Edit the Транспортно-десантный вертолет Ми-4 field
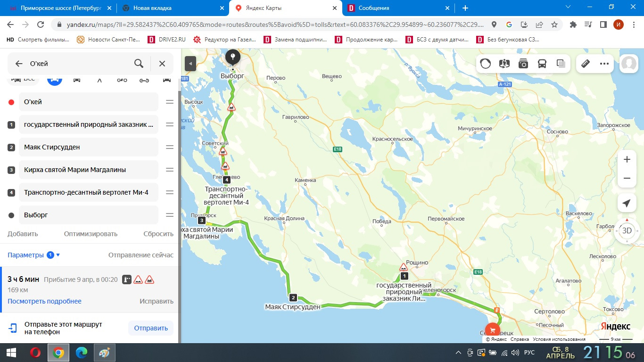 [x=89, y=192]
